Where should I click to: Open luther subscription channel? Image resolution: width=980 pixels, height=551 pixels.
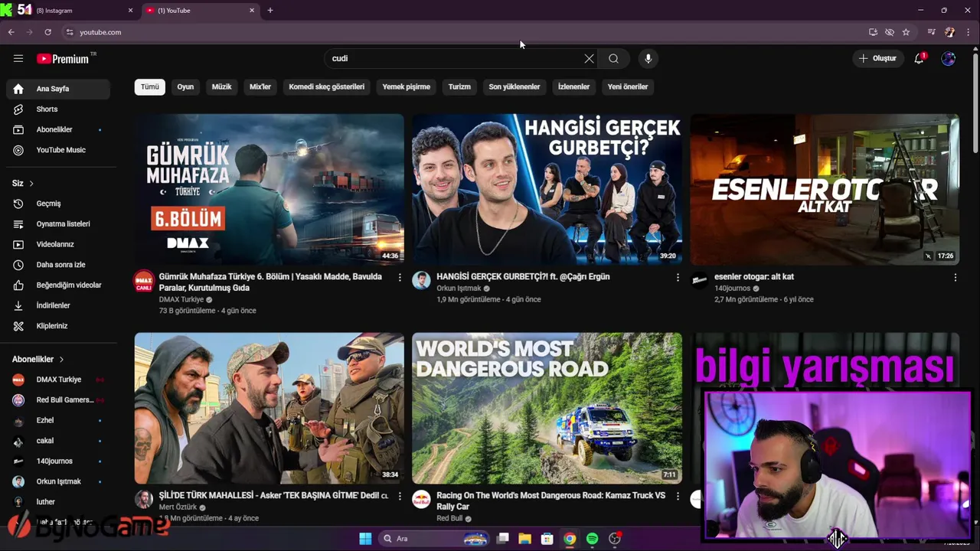point(58,502)
